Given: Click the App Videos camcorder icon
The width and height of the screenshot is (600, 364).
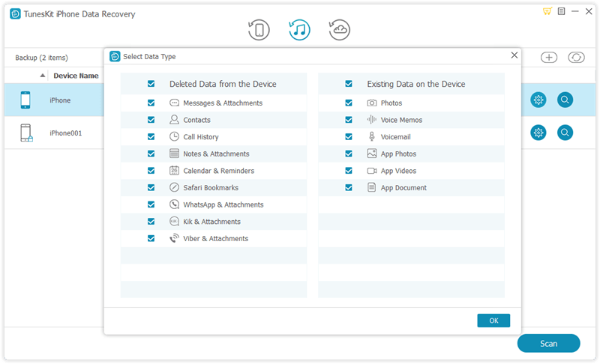Looking at the screenshot, I should coord(371,170).
